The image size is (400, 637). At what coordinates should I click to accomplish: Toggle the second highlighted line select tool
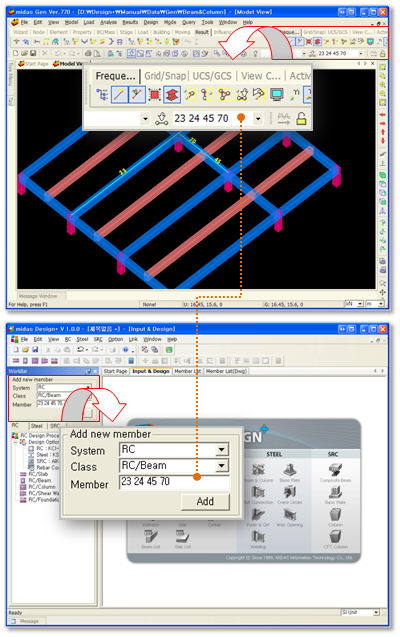pos(137,95)
